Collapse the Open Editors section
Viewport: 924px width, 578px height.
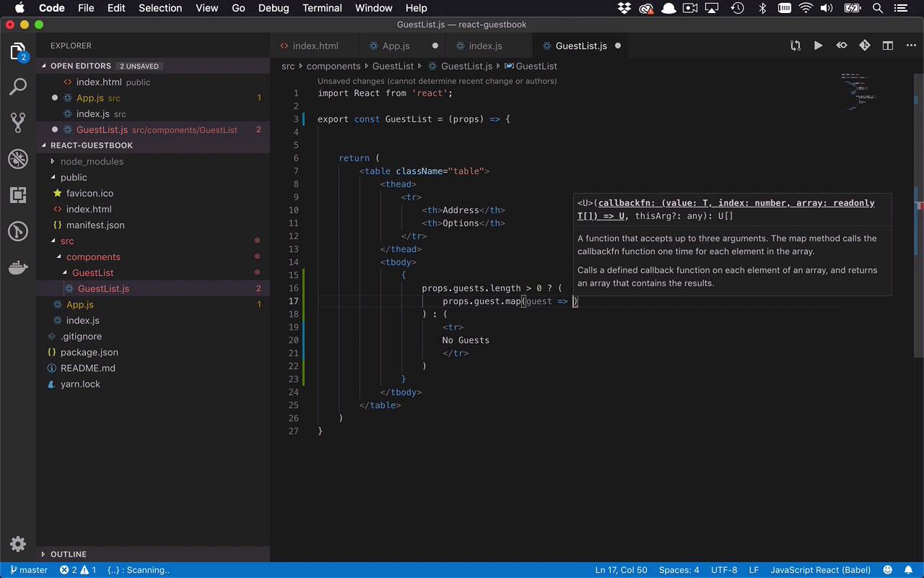click(80, 66)
